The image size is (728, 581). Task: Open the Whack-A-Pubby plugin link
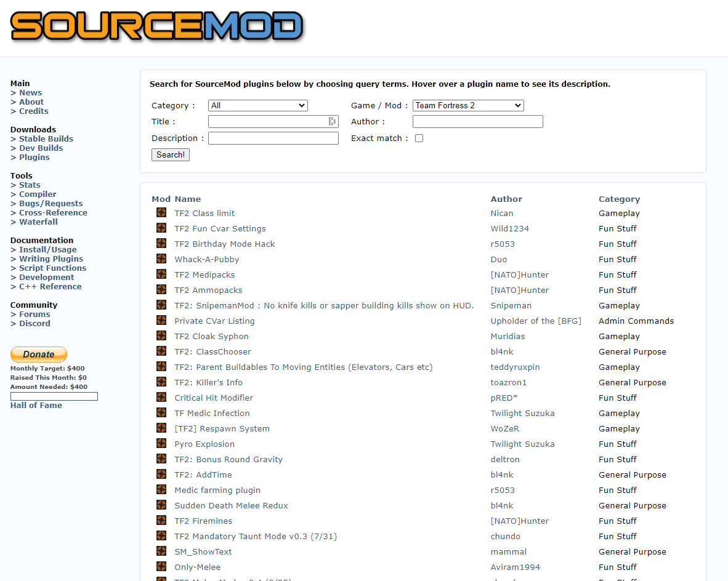pos(206,259)
